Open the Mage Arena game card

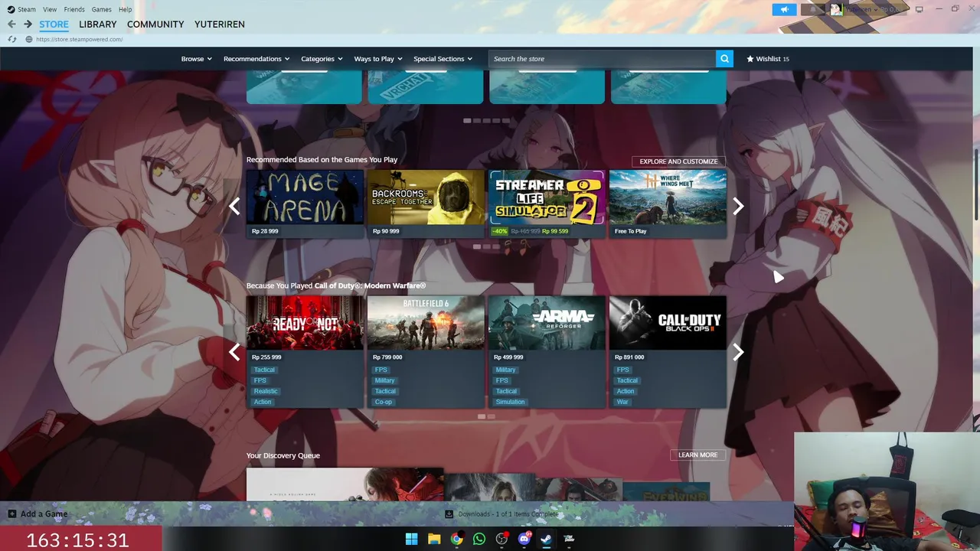(x=305, y=204)
